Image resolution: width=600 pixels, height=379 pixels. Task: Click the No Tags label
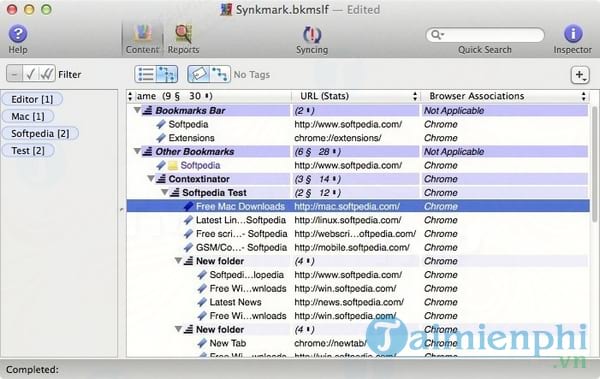251,74
